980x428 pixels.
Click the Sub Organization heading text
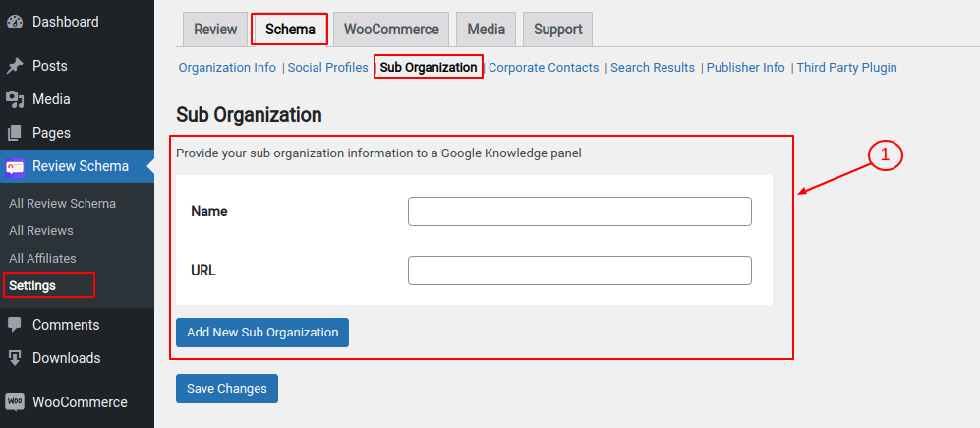point(249,115)
